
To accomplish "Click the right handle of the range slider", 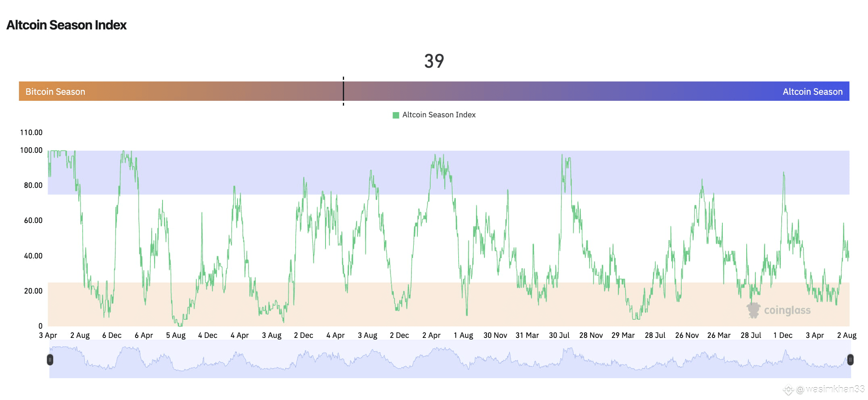I will click(850, 360).
